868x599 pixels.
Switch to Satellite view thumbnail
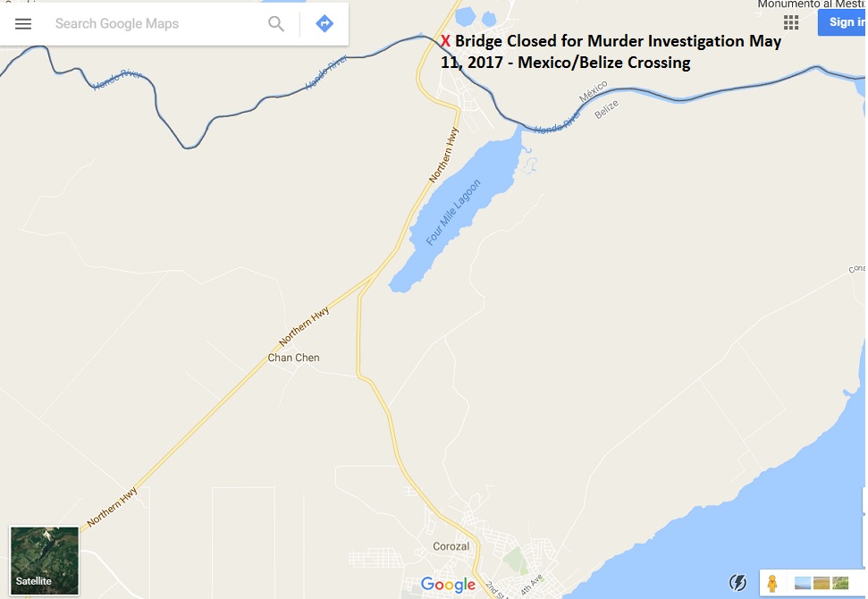(45, 561)
